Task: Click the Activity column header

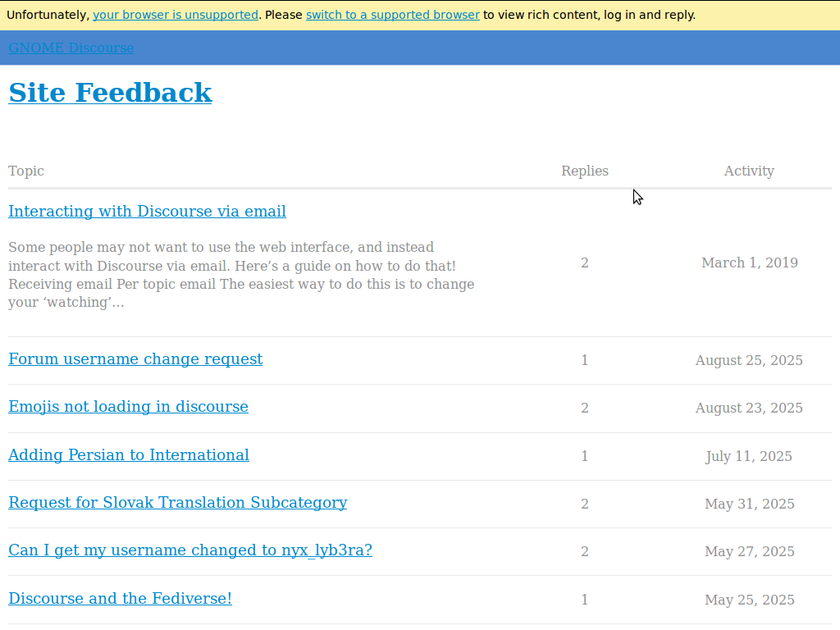Action: (748, 171)
